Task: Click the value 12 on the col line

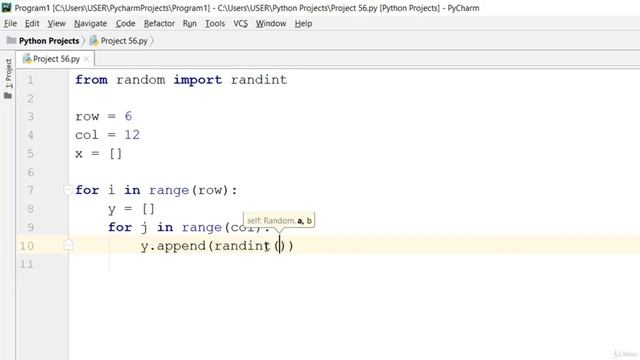Action: (x=132, y=135)
